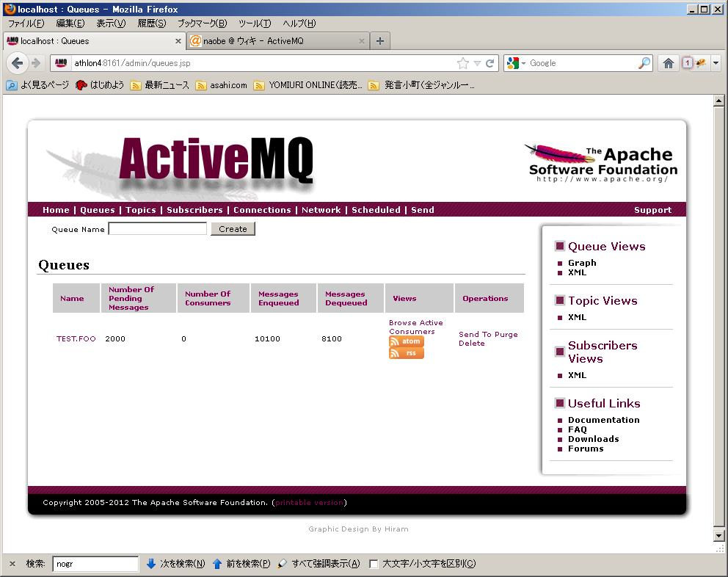
Task: Click the highlight all marker icon
Action: (x=282, y=564)
